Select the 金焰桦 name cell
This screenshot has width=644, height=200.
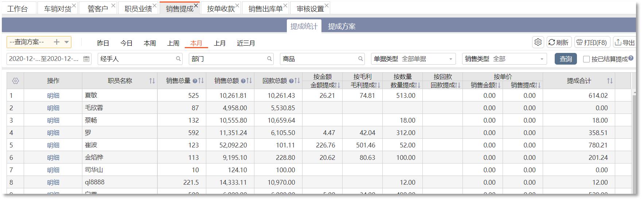click(x=120, y=158)
